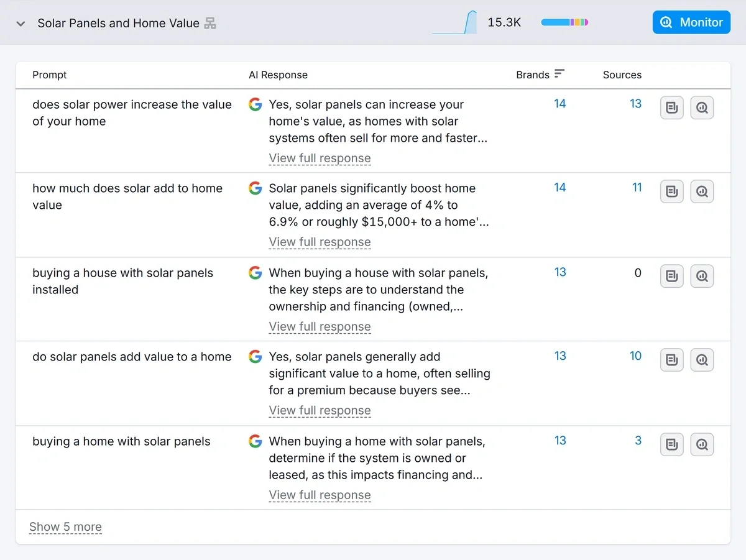Click the analyze magnifier icon for the second prompt row
Screen dimensions: 746x560
[702, 191]
